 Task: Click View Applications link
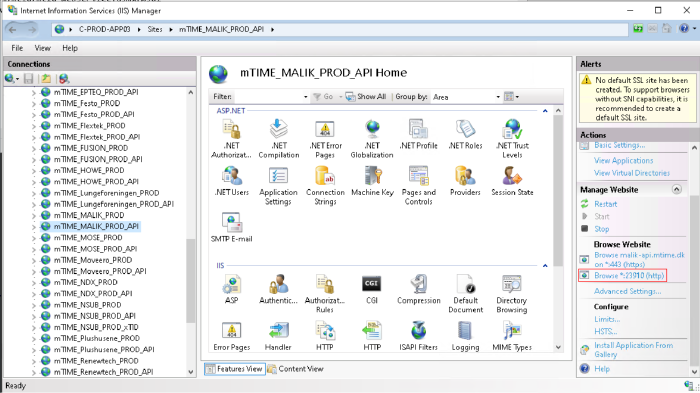[x=623, y=160]
